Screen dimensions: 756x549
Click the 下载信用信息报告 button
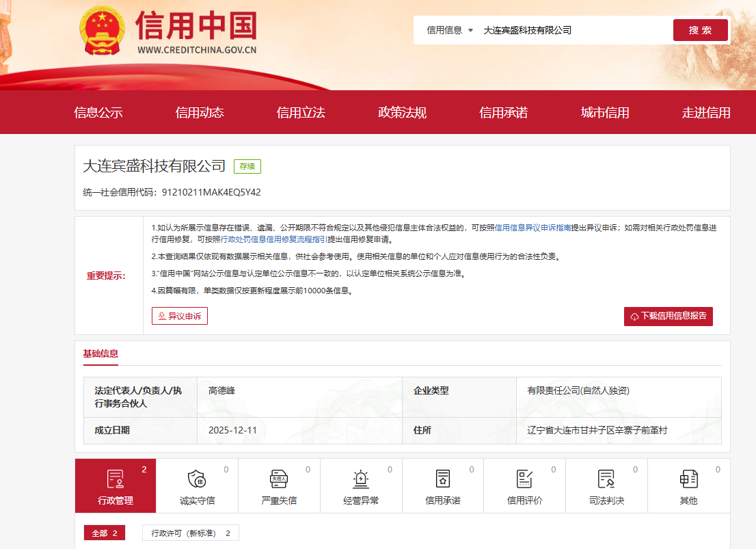(668, 317)
